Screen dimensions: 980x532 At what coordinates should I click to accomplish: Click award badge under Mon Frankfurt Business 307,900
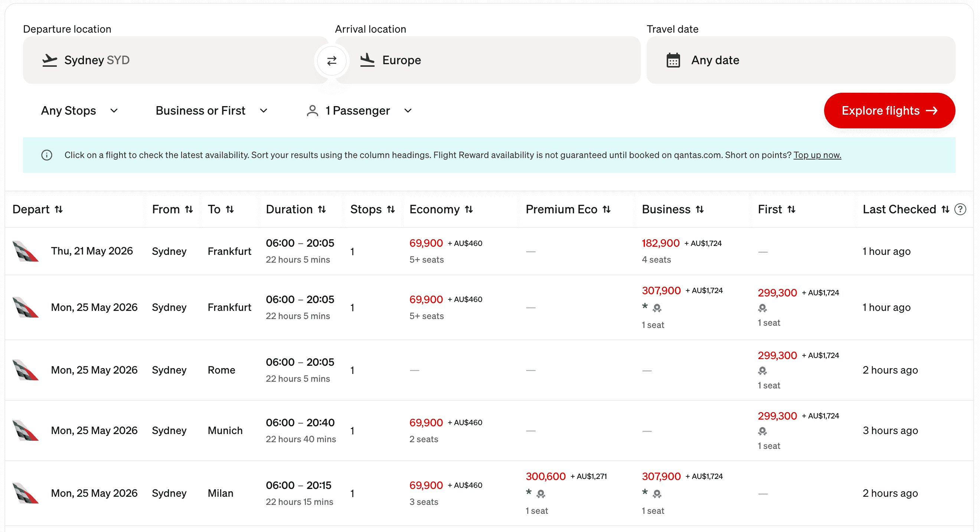[657, 308]
